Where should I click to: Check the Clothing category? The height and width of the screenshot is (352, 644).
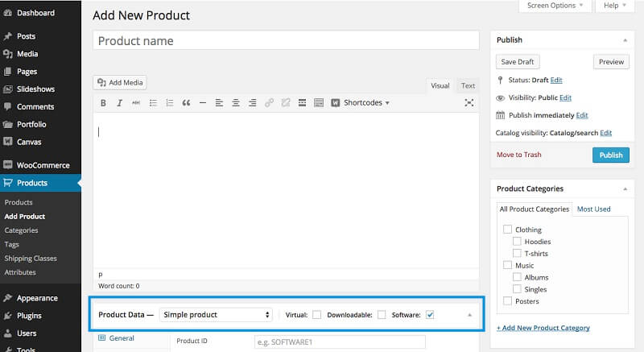(508, 230)
